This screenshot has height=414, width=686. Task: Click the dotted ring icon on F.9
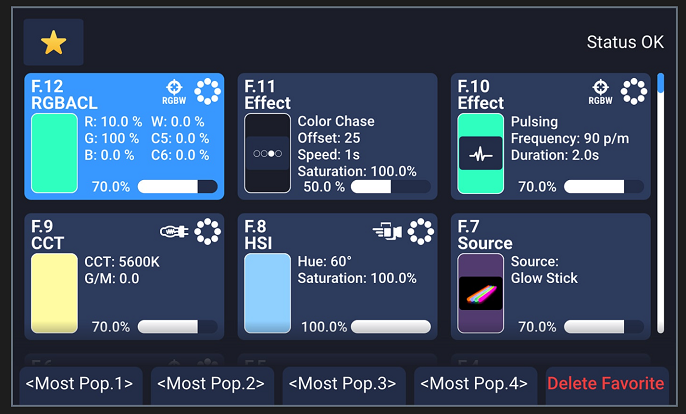pyautogui.click(x=207, y=231)
